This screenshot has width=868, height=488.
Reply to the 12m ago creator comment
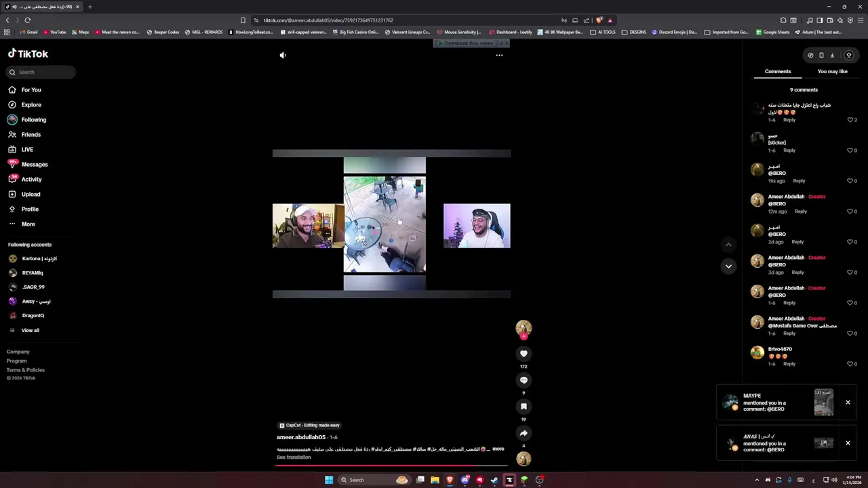pyautogui.click(x=801, y=211)
